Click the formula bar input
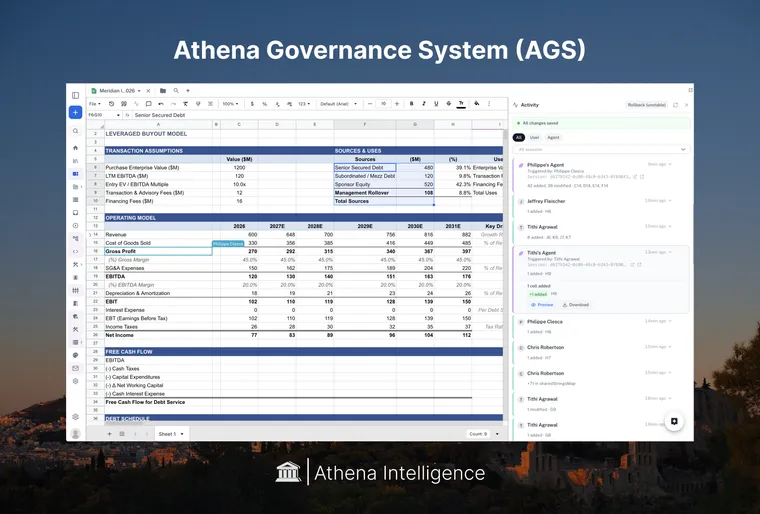Viewport: 760px width, 514px height. coord(320,115)
